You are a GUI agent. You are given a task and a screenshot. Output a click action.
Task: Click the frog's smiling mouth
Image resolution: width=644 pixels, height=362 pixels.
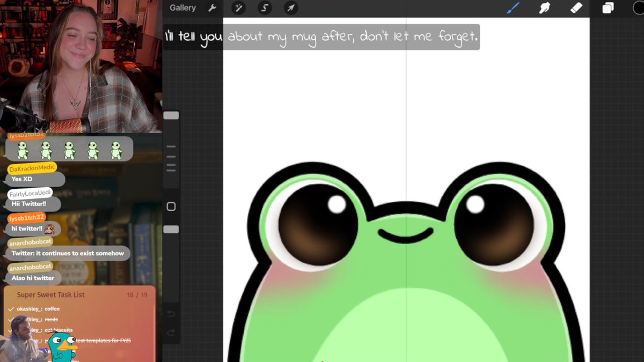[406, 235]
